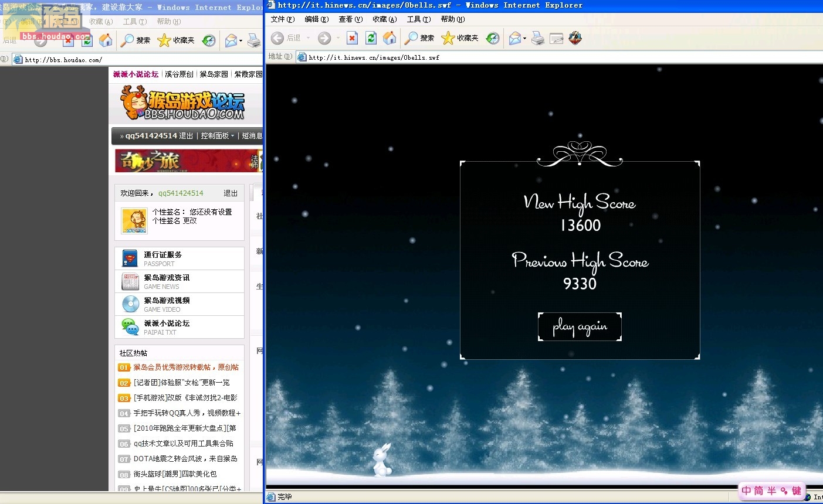
Task: Stop page loading in the 0bells.swf window
Action: coord(352,38)
